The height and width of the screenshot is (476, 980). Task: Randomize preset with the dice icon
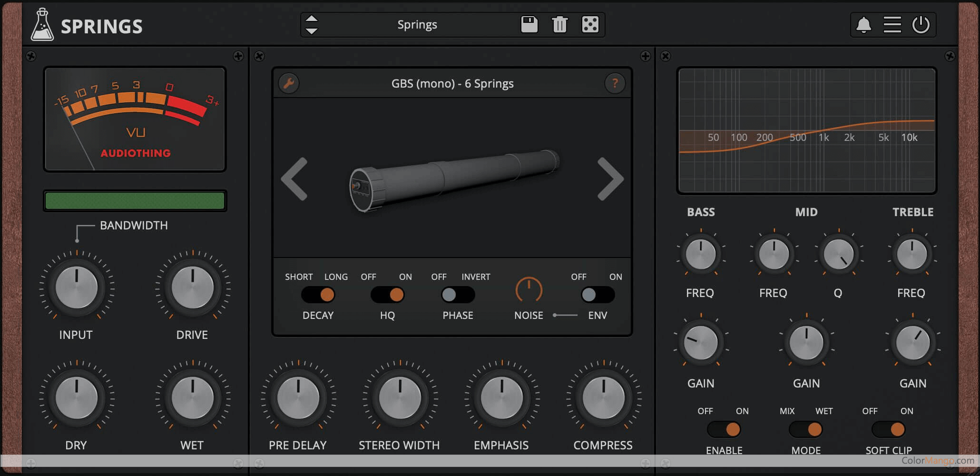[x=590, y=24]
